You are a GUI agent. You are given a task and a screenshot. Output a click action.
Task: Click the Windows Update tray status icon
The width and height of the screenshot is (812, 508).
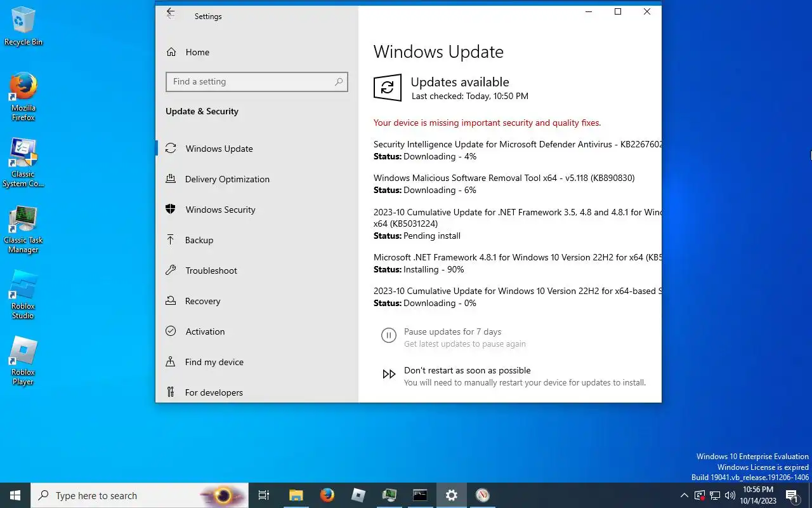[700, 495]
